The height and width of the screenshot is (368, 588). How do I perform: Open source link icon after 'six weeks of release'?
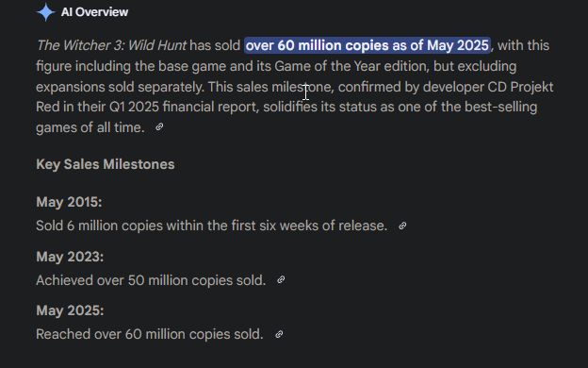(402, 226)
